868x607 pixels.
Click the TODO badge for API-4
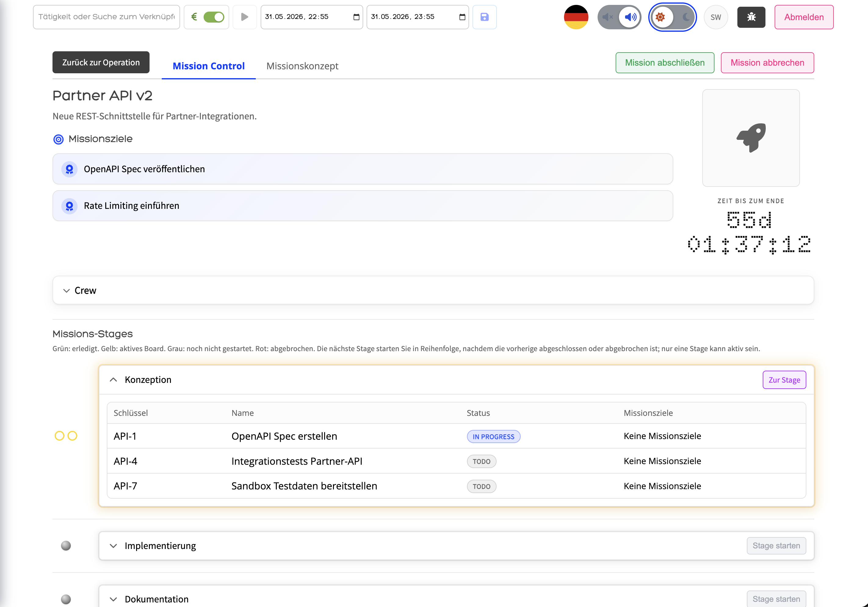pos(481,461)
